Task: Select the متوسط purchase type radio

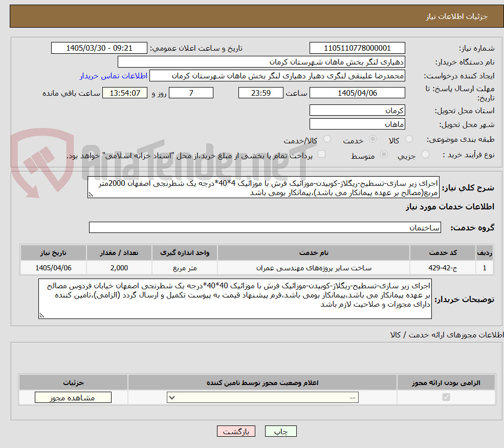Action: click(x=384, y=155)
